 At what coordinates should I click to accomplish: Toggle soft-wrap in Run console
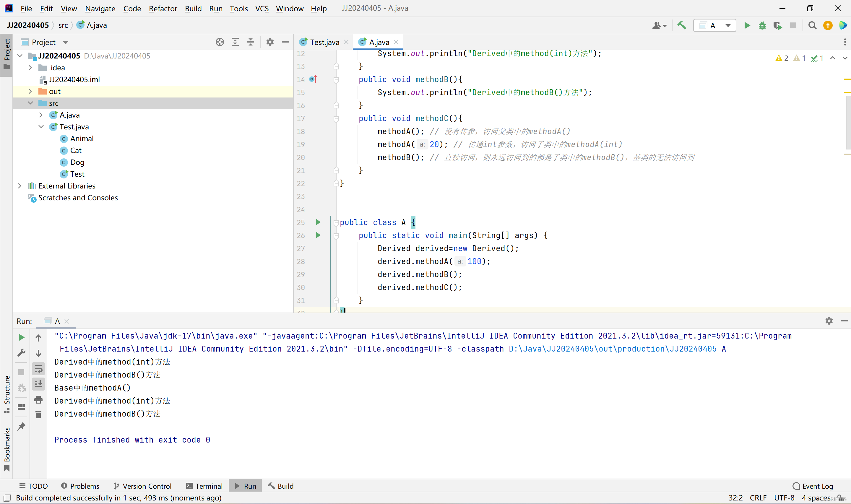tap(38, 369)
